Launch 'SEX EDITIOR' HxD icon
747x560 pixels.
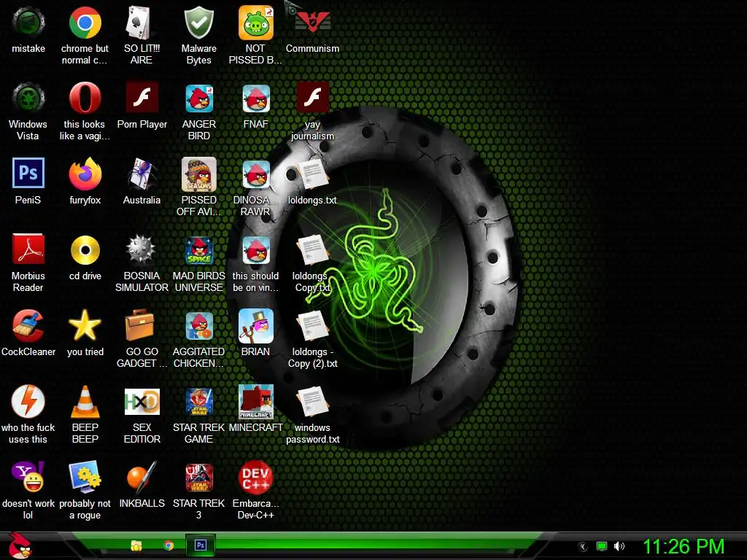[x=142, y=402]
